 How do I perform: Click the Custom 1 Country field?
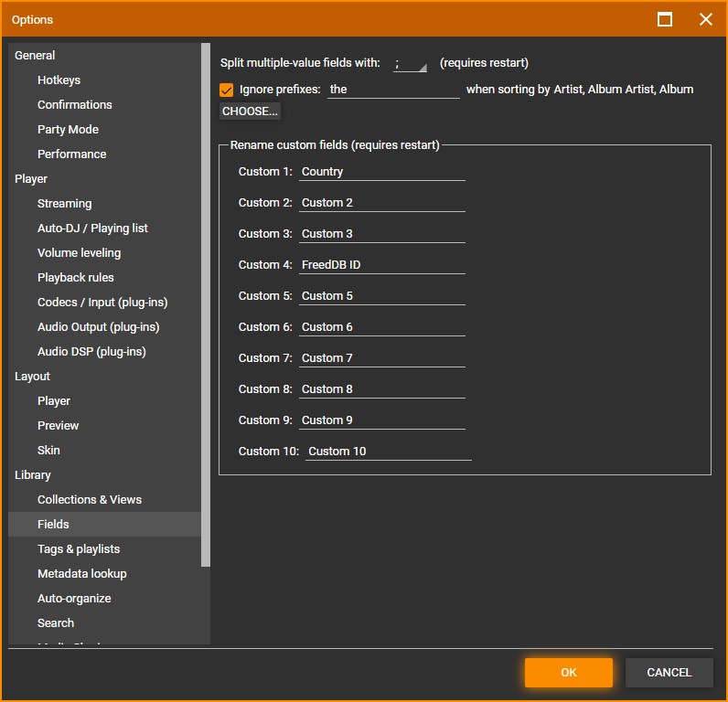click(x=381, y=172)
